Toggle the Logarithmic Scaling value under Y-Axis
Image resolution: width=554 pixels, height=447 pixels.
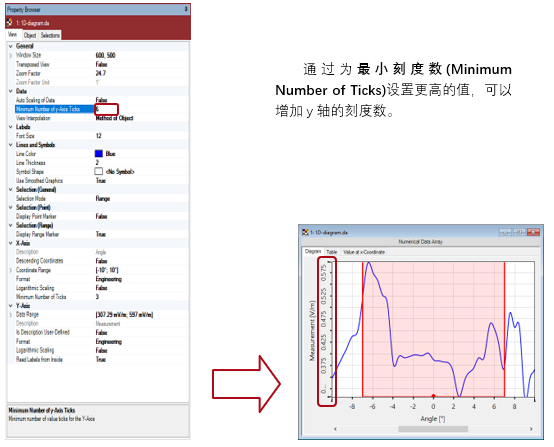[101, 350]
